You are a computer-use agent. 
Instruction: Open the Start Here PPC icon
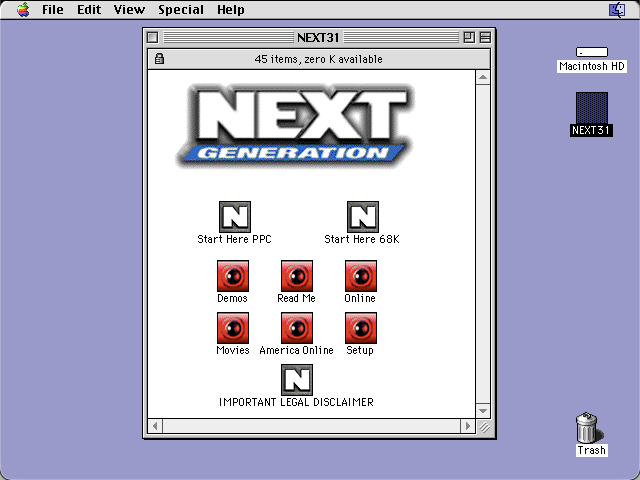(x=235, y=217)
